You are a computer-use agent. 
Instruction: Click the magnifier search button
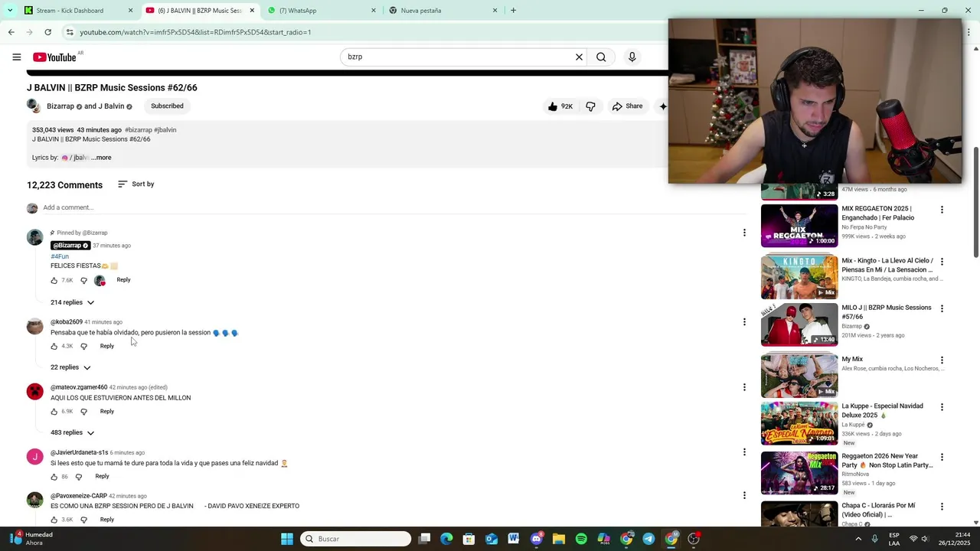601,57
